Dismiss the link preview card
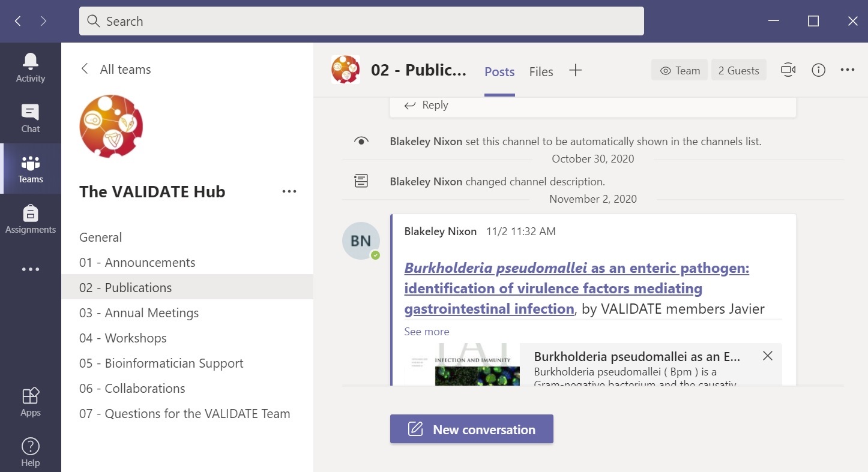The width and height of the screenshot is (868, 472). [767, 356]
